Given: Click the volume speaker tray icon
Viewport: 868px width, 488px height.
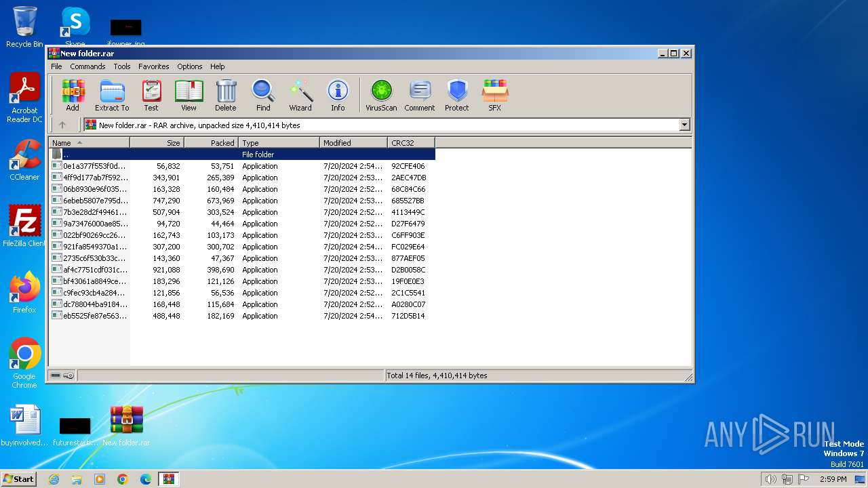Looking at the screenshot, I should tap(771, 479).
